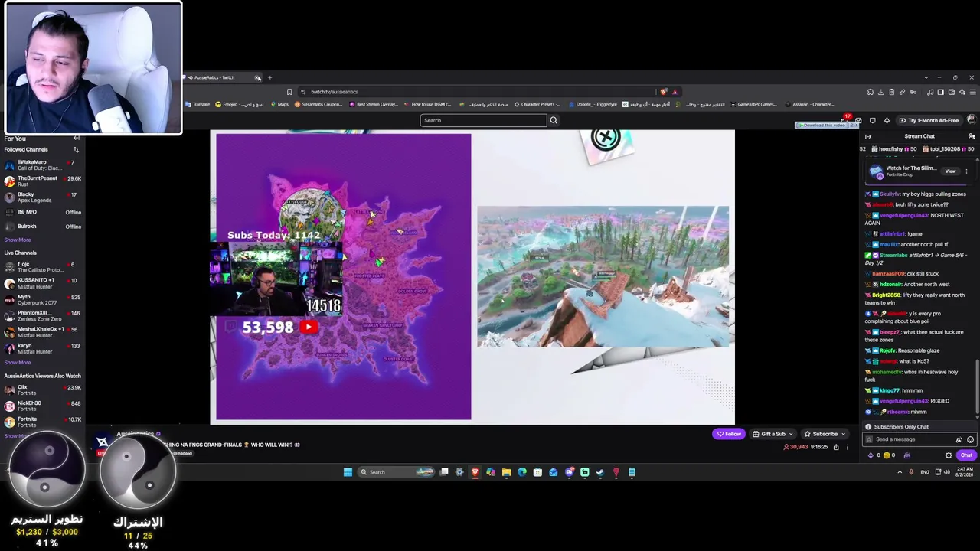Viewport: 980px width, 551px height.
Task: Open Twitch whispers icon in top bar
Action: [x=872, y=120]
